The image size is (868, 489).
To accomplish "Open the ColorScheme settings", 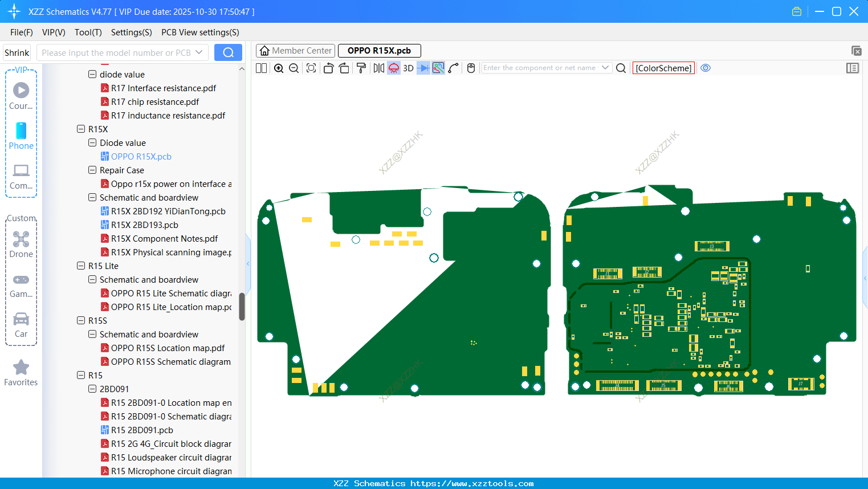I will (x=663, y=68).
